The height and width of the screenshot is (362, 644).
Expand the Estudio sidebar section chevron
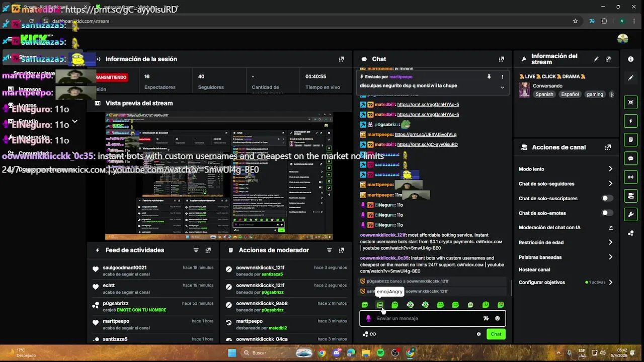(75, 121)
